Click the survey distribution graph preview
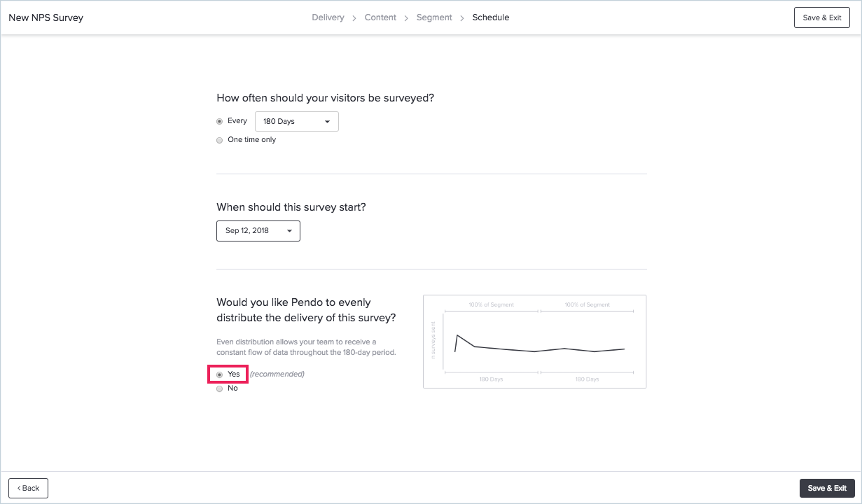 tap(534, 342)
